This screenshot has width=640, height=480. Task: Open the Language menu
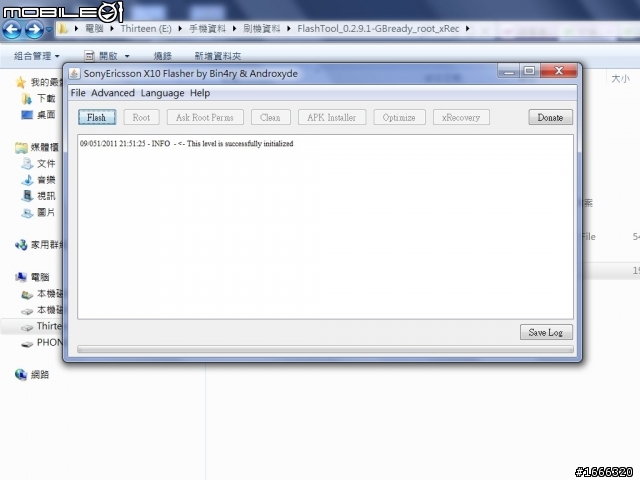click(162, 93)
